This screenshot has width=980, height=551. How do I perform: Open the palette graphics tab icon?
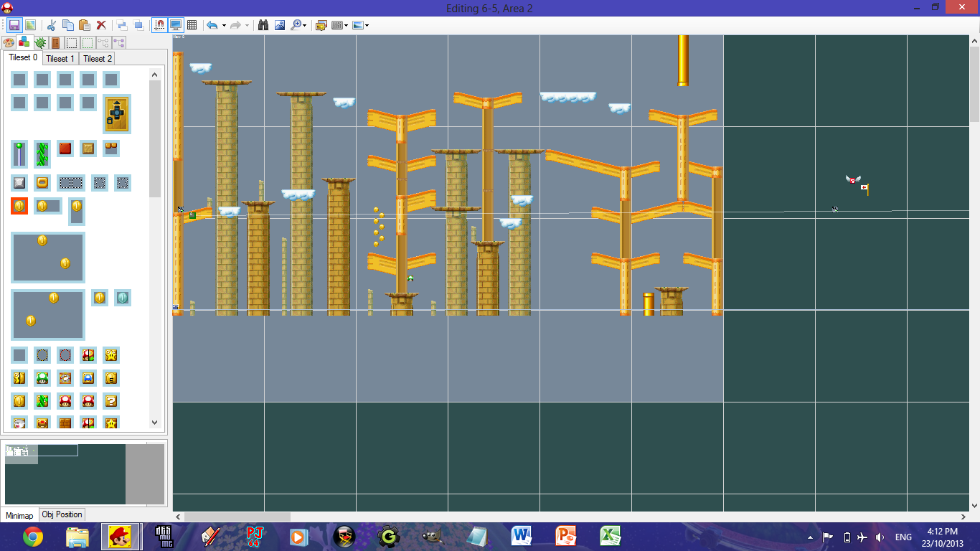(x=9, y=42)
